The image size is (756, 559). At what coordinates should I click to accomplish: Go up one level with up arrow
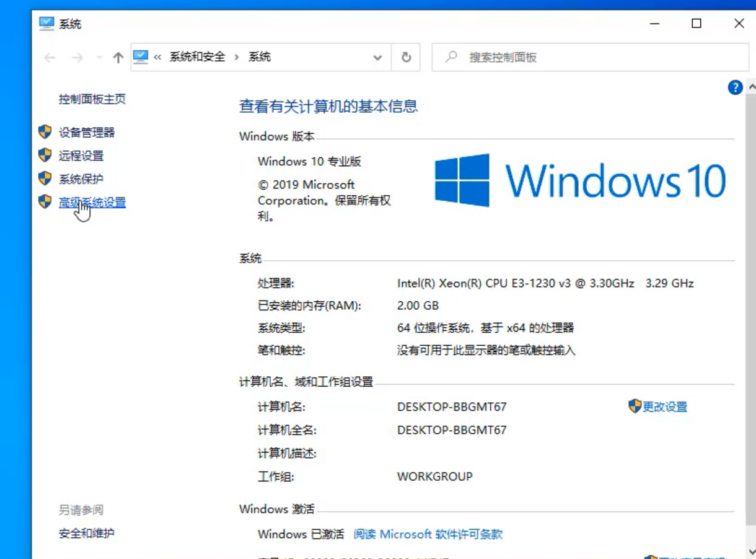coord(118,58)
